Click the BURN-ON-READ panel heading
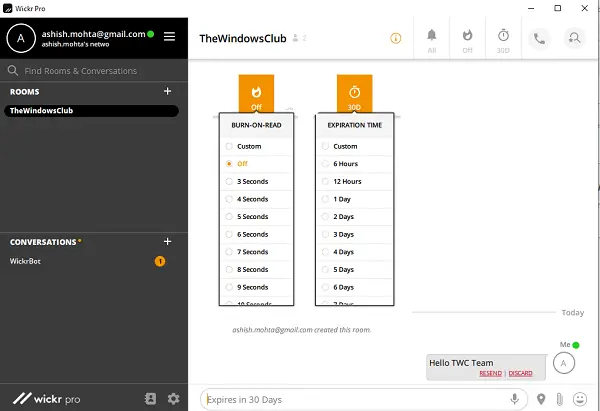 (x=256, y=125)
